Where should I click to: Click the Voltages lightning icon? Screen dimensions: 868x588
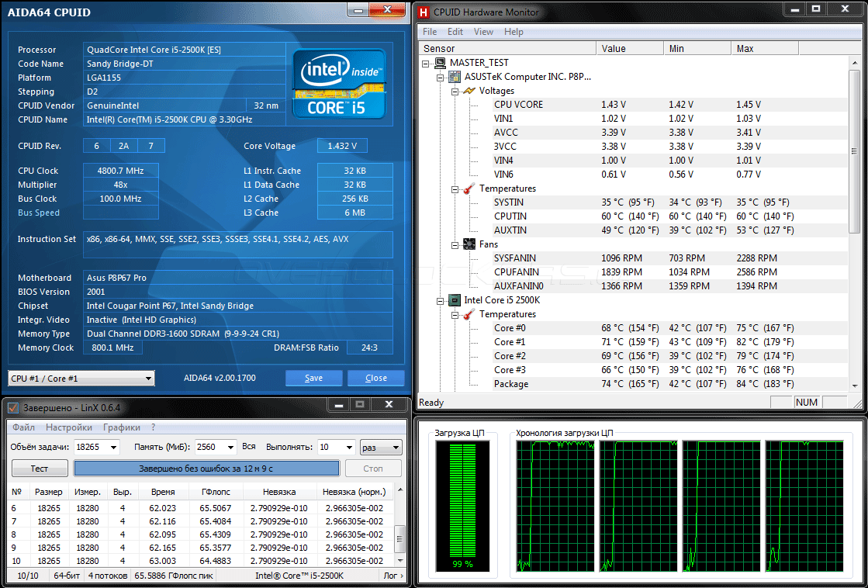click(469, 90)
